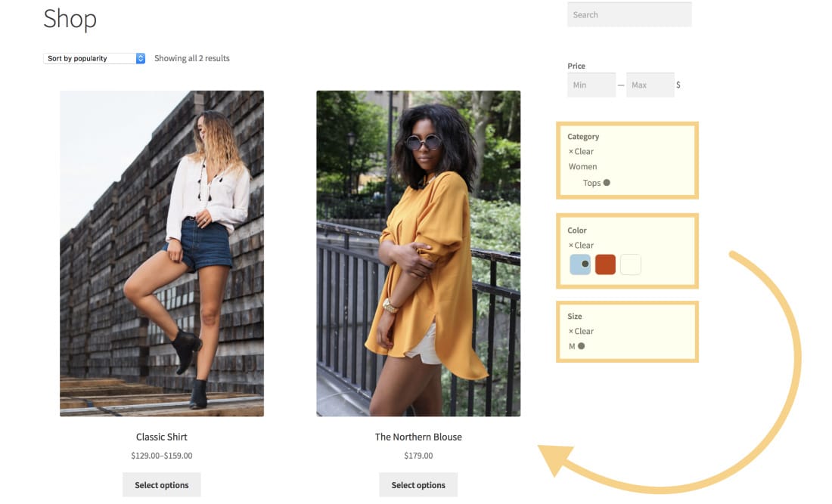Click the Search box in the sidebar

(x=629, y=14)
